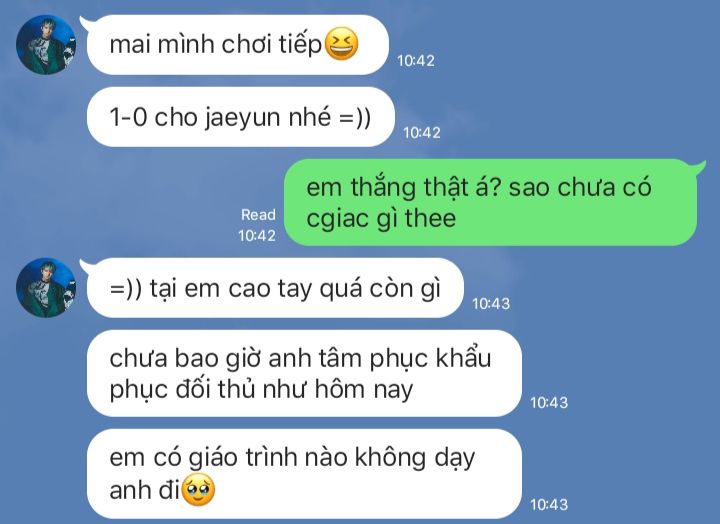Tap the timestamp beside "hôm nay" message
The image size is (720, 524).
click(x=549, y=403)
